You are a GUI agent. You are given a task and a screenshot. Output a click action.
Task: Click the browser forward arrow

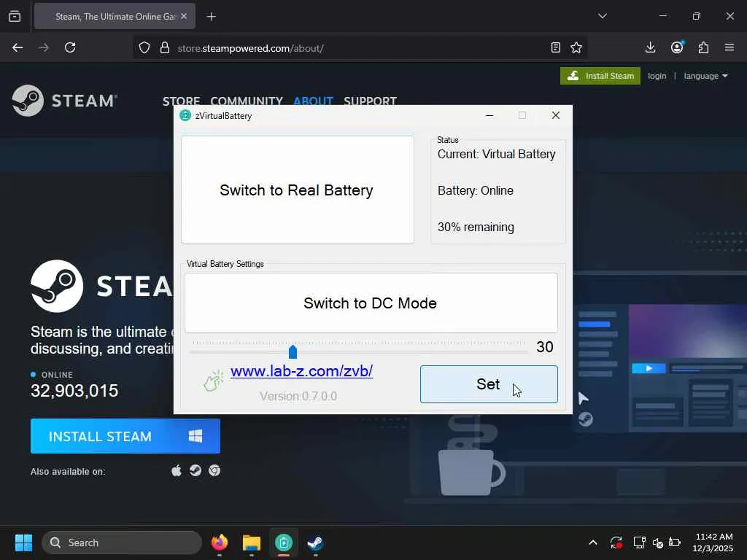click(x=44, y=47)
